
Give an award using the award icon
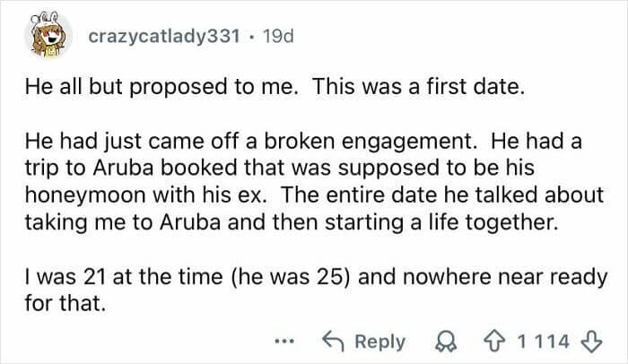[440, 342]
